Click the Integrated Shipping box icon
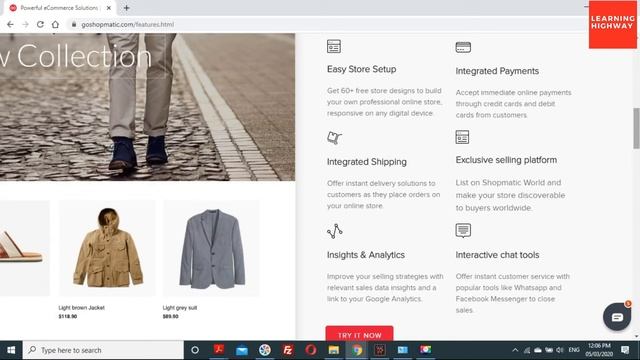 pos(334,138)
